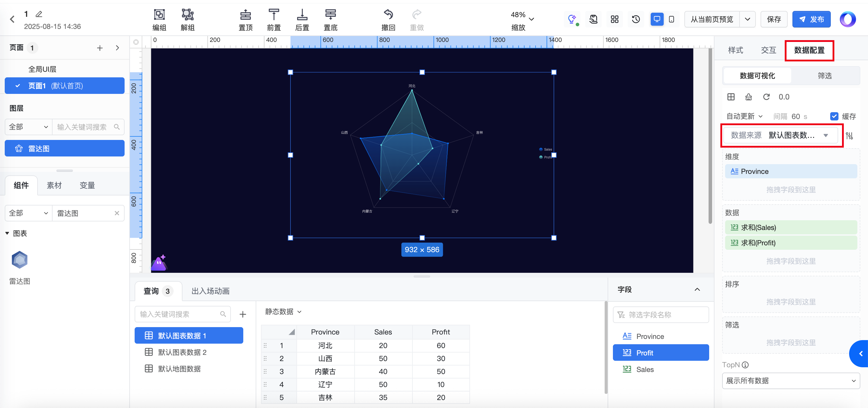Click the 置顶 bring-to-top icon
Image resolution: width=868 pixels, height=408 pixels.
pyautogui.click(x=245, y=15)
